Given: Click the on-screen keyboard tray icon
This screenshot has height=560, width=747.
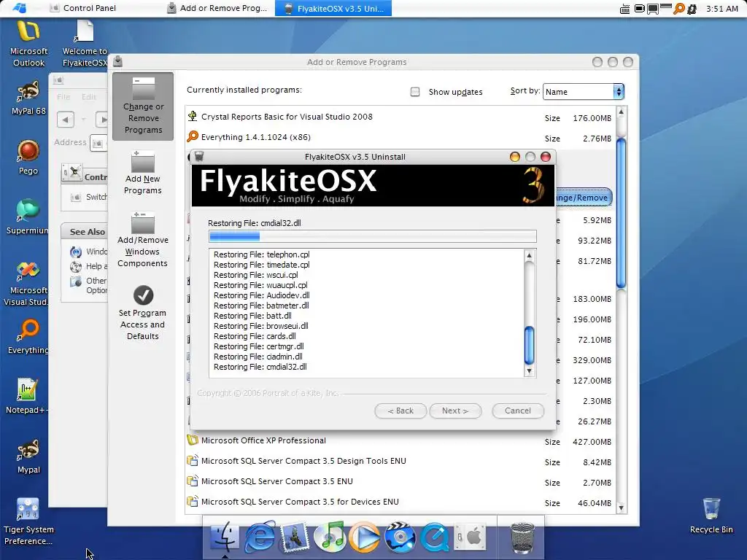Looking at the screenshot, I should click(x=624, y=9).
